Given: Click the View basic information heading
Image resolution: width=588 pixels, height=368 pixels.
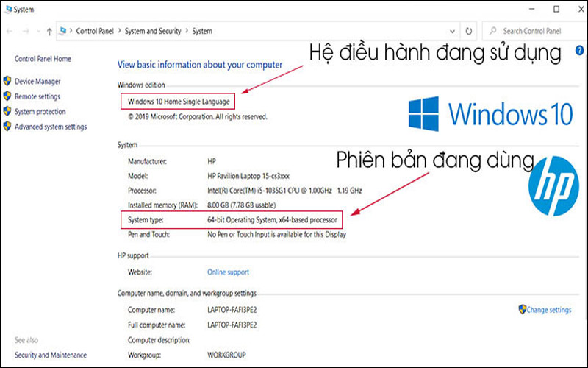Looking at the screenshot, I should point(200,65).
